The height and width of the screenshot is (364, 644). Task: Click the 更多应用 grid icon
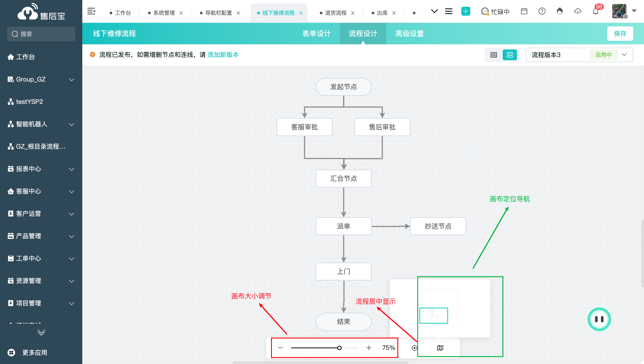[x=11, y=353]
